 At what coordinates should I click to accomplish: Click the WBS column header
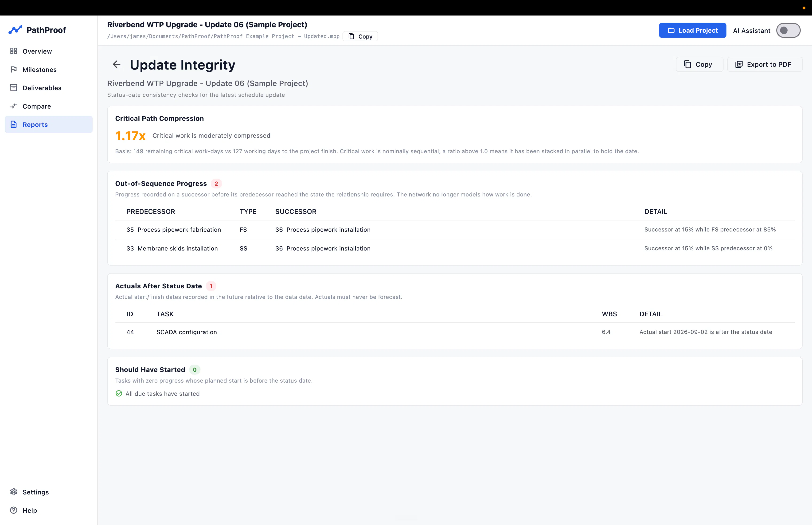(609, 314)
